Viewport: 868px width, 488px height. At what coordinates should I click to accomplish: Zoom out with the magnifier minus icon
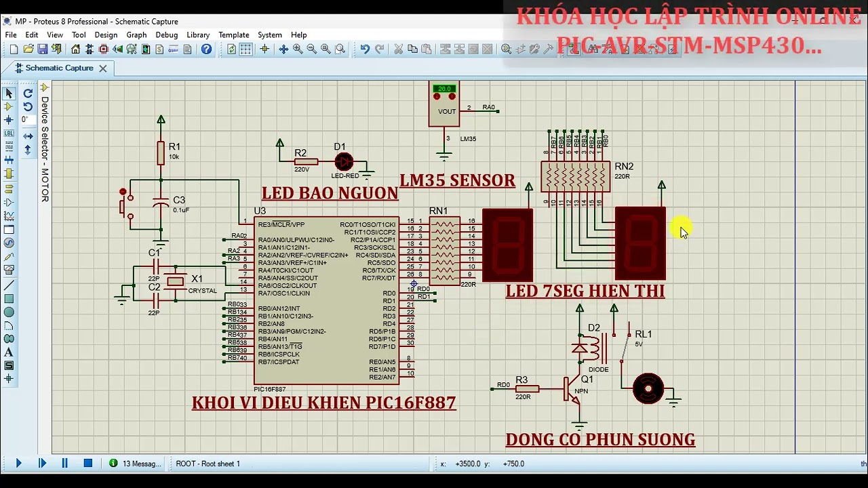tap(312, 49)
